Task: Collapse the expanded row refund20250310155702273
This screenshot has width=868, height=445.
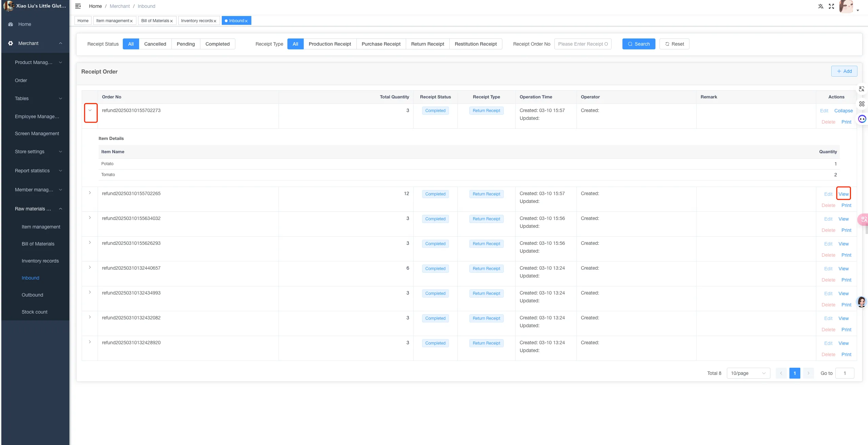Action: tap(90, 110)
